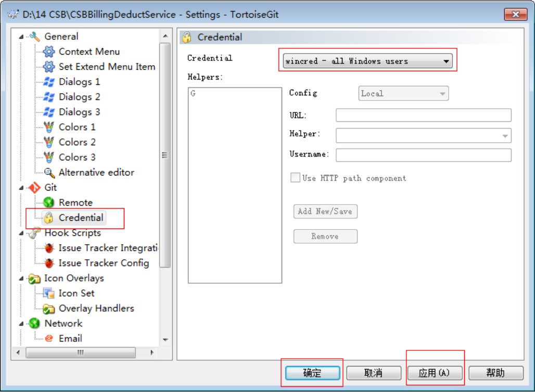Click the tree horizontal scrollbar thumb
This screenshot has height=392, width=535.
tap(81, 352)
